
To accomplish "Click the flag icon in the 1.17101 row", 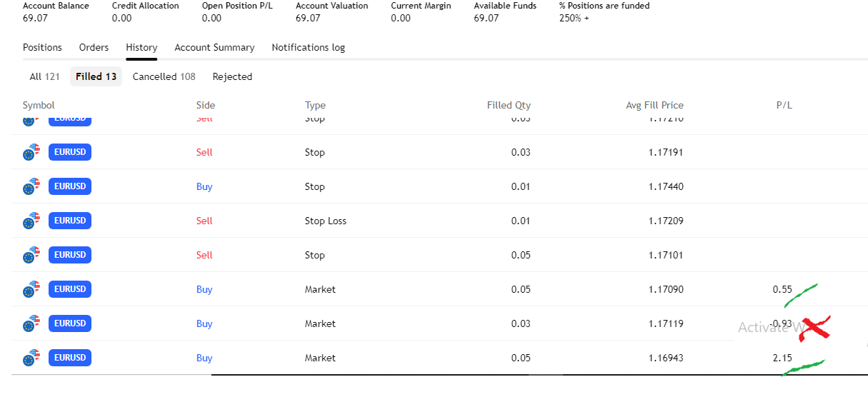I will pyautogui.click(x=31, y=255).
